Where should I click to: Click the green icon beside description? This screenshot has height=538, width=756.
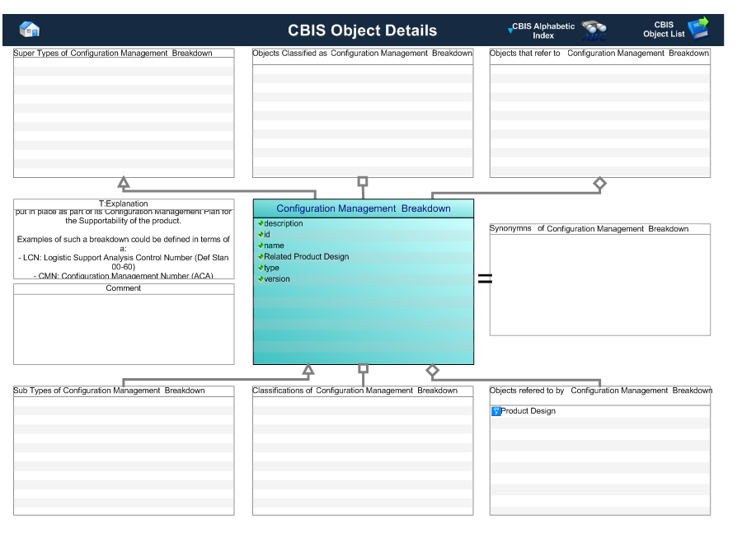[x=261, y=223]
